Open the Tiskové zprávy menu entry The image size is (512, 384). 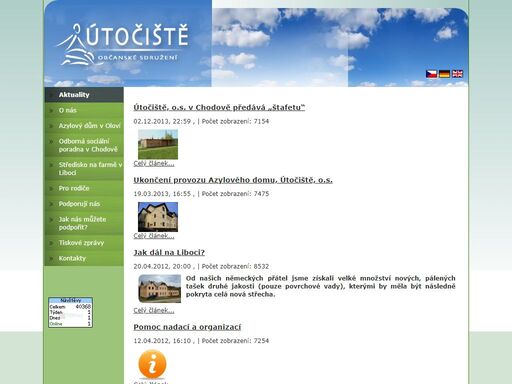[x=84, y=243]
